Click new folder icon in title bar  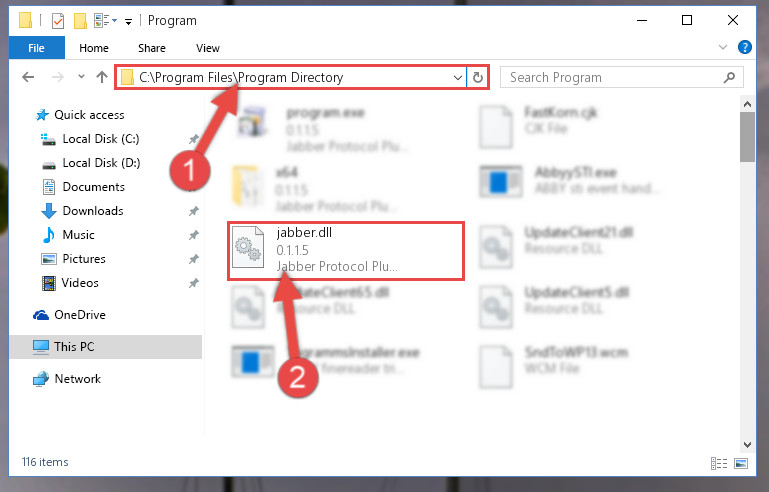pos(80,21)
